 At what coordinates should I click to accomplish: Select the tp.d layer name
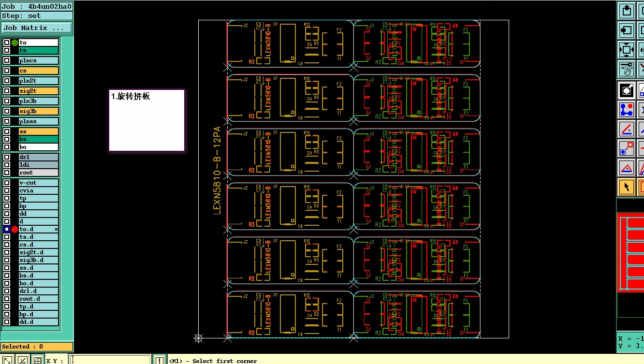[x=39, y=306]
